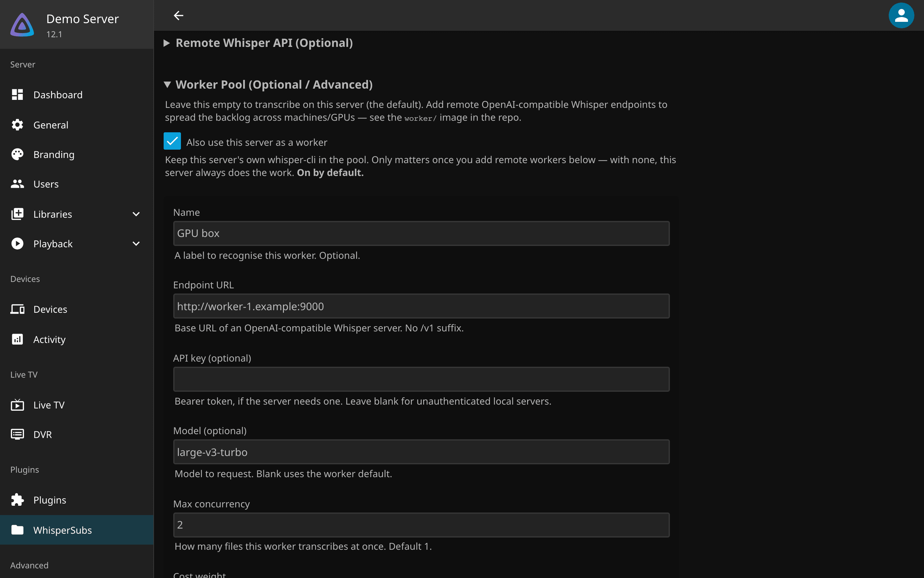This screenshot has height=578, width=924.
Task: Select WhisperSubs plugin menu item
Action: tap(77, 530)
